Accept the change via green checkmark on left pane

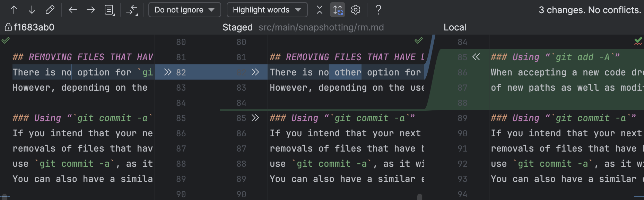(x=5, y=41)
